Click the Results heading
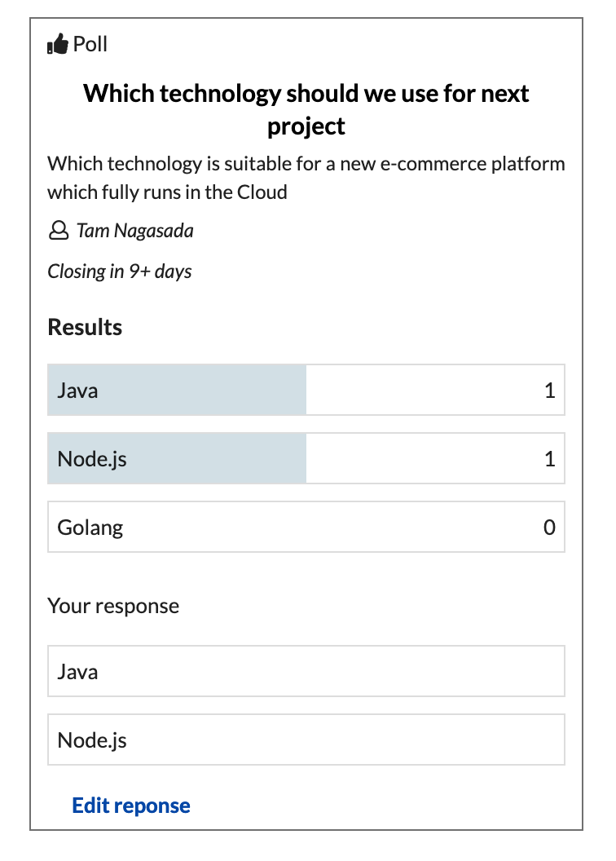Image resolution: width=616 pixels, height=861 pixels. (85, 328)
